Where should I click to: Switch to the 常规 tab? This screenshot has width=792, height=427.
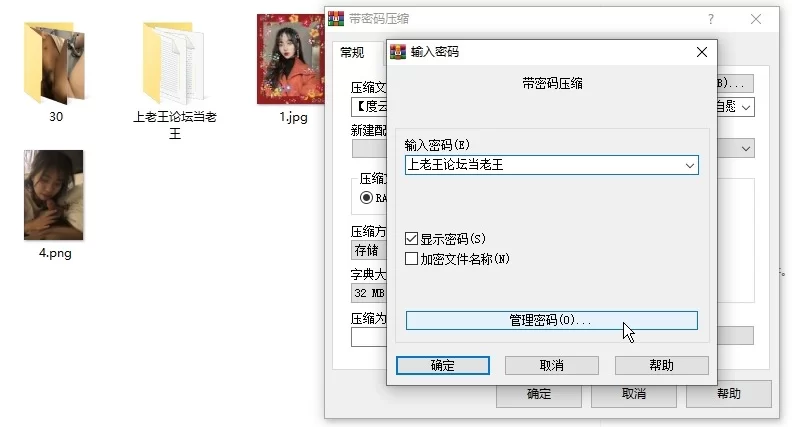pyautogui.click(x=352, y=53)
